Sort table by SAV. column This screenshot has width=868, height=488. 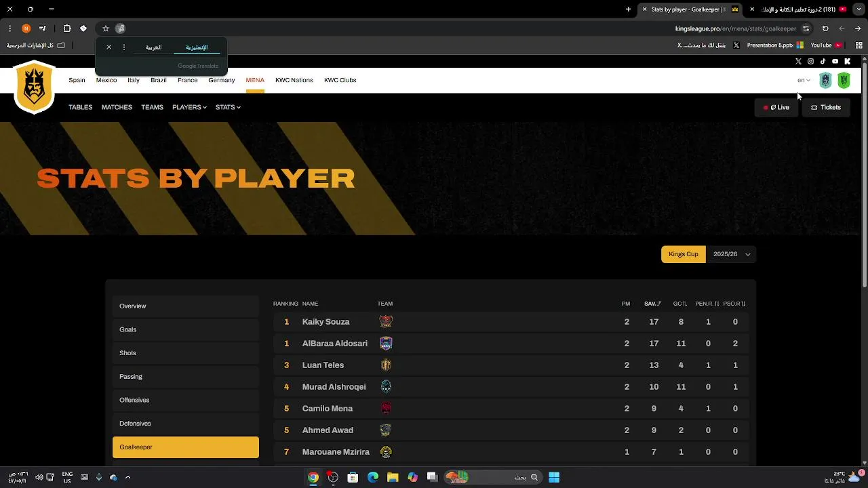[x=652, y=304]
